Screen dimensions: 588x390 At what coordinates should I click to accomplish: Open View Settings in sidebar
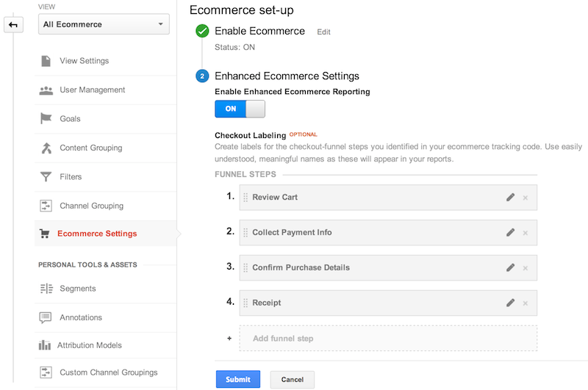84,61
